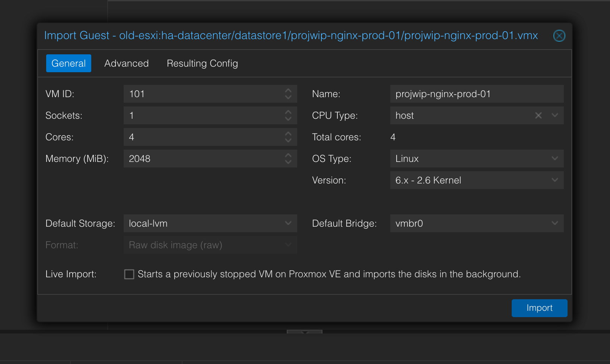Click the Live Import description text
The height and width of the screenshot is (364, 610).
click(x=329, y=274)
